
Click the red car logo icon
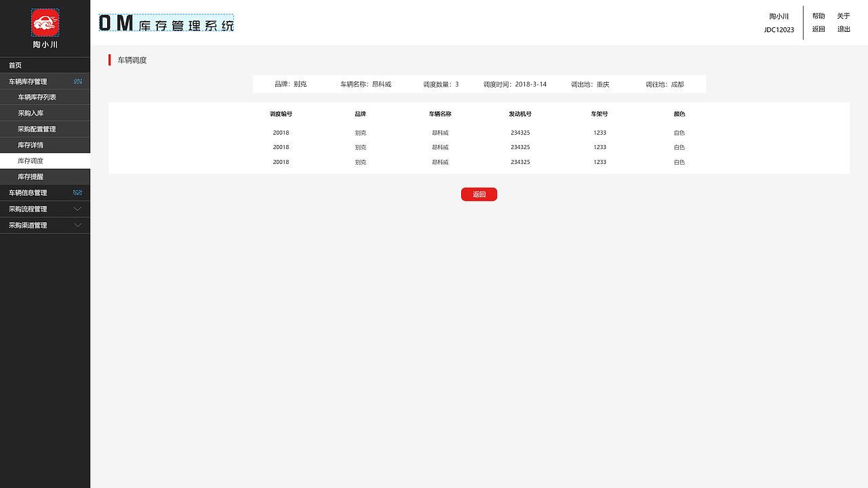(45, 22)
